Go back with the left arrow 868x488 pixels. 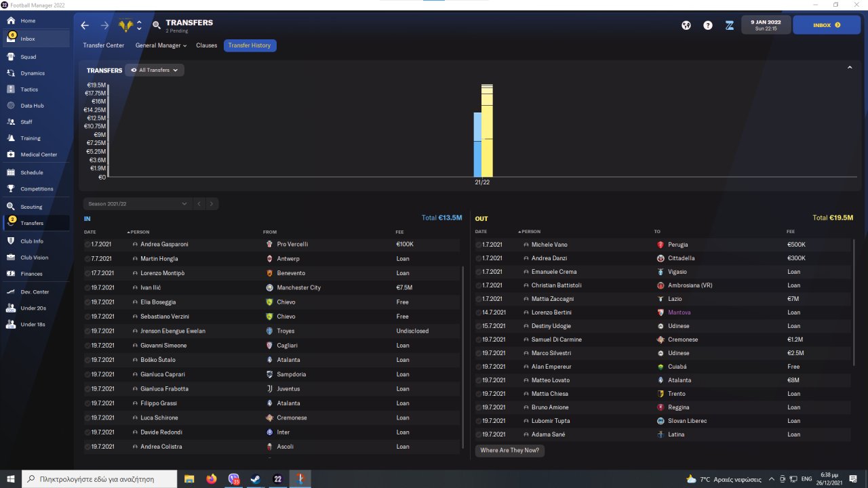click(x=85, y=25)
